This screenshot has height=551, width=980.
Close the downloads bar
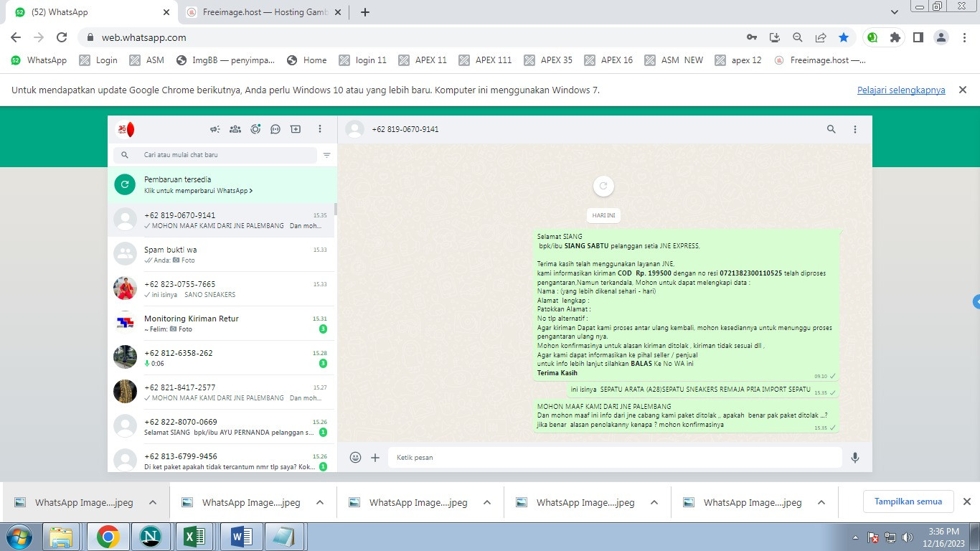966,501
